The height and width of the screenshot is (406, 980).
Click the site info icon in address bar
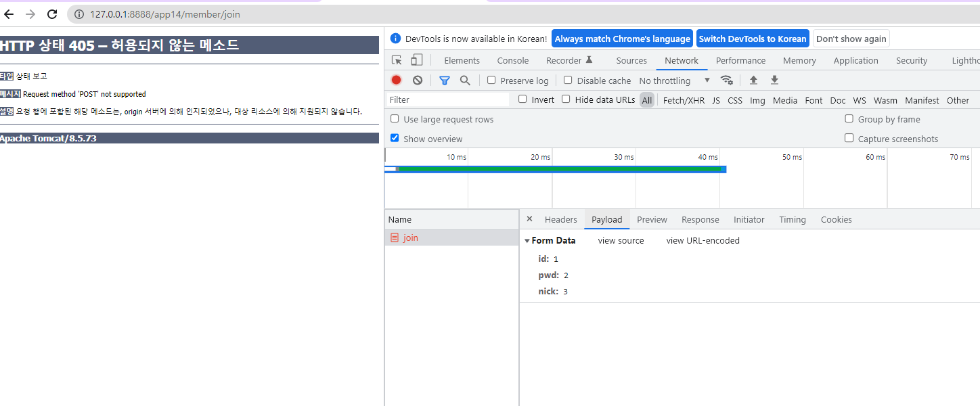tap(79, 14)
